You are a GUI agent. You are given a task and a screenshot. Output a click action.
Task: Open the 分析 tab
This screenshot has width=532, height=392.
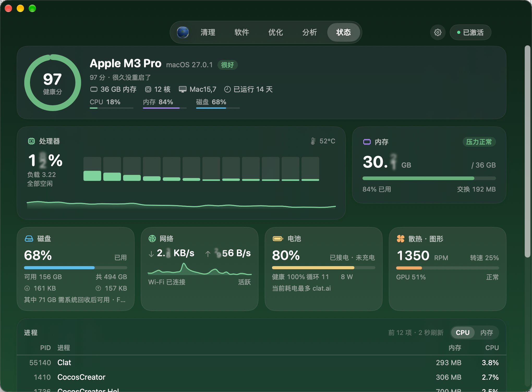310,32
